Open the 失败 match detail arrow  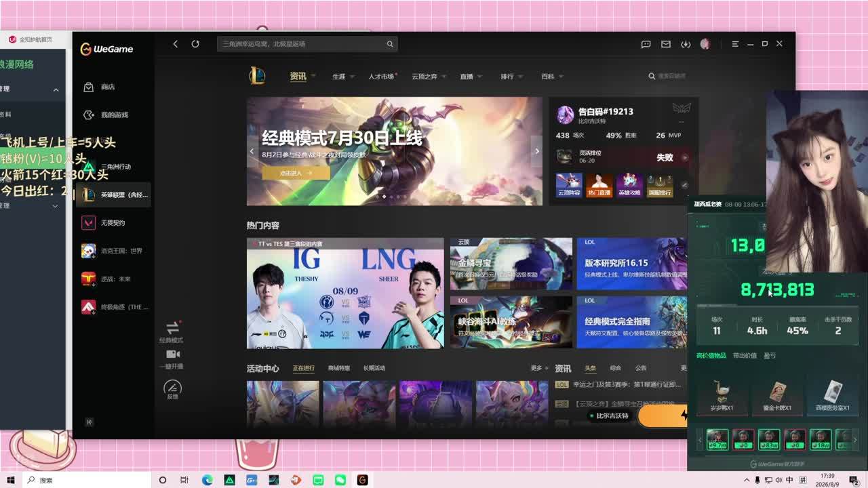pos(684,157)
